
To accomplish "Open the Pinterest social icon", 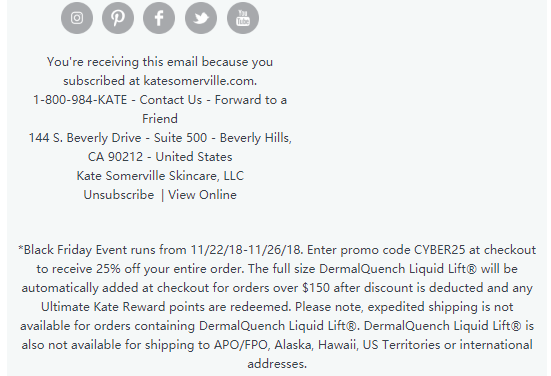I will click(118, 18).
